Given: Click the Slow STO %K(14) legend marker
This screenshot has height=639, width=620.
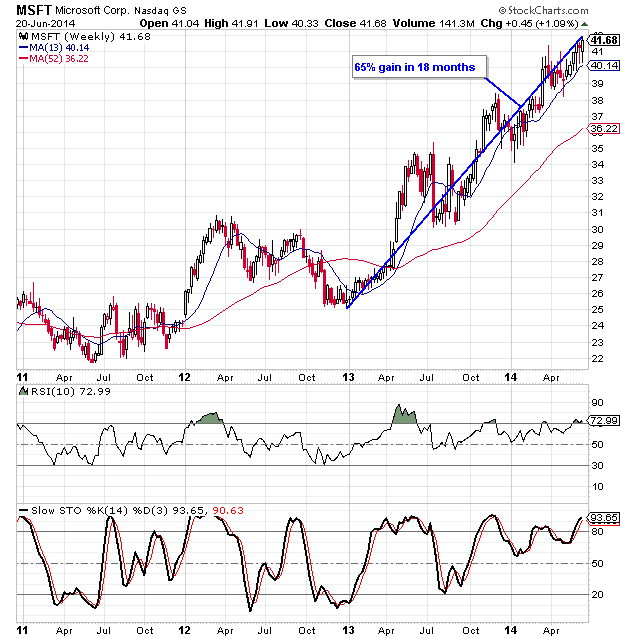Looking at the screenshot, I should point(22,510).
